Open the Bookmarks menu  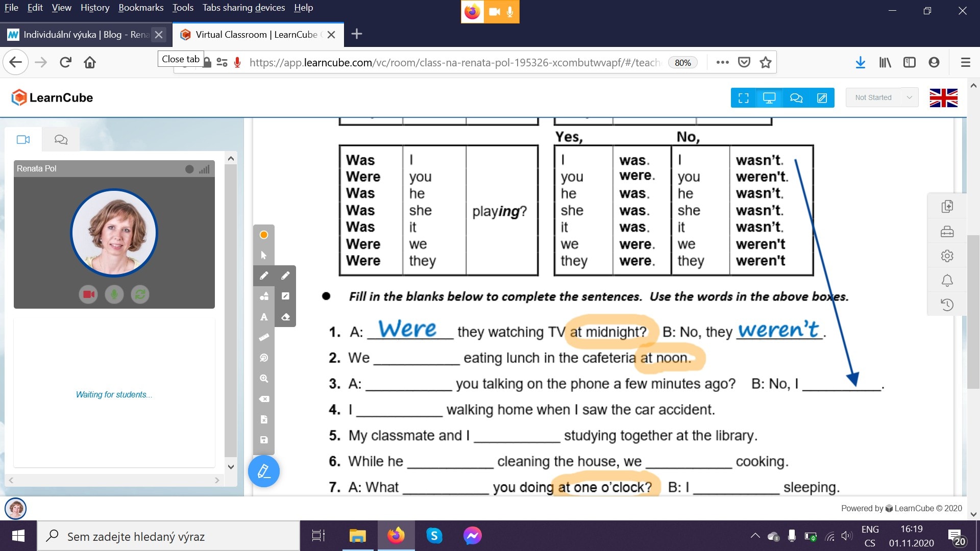click(141, 8)
